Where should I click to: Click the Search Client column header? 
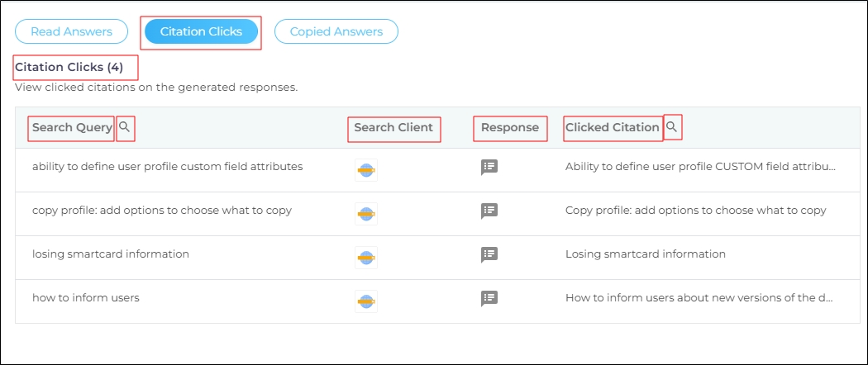[x=393, y=128]
